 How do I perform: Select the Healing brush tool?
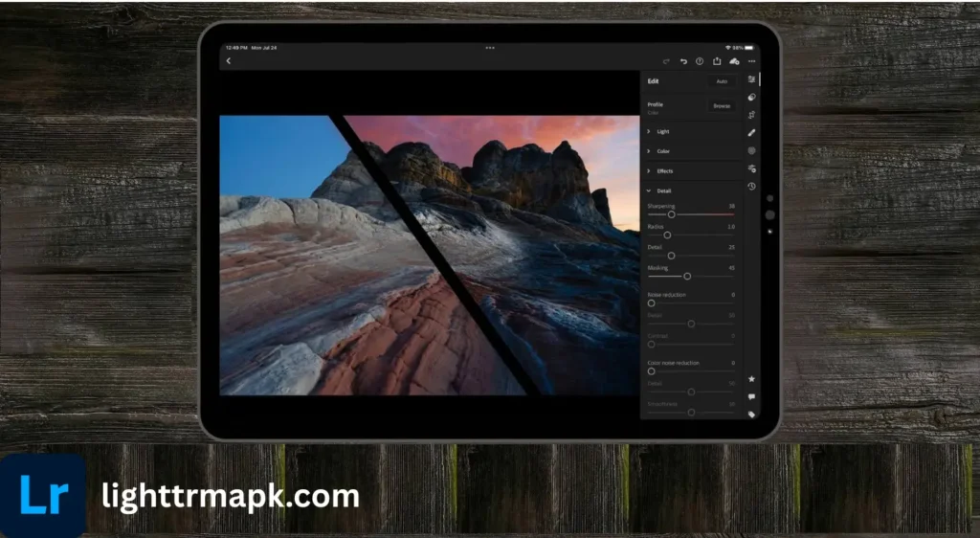(x=752, y=132)
